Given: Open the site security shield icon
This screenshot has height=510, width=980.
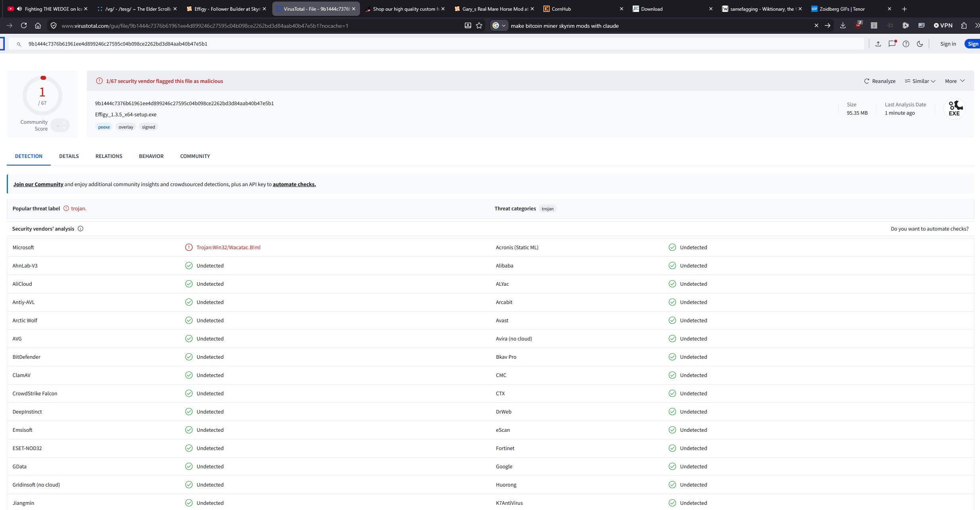Looking at the screenshot, I should pos(54,25).
